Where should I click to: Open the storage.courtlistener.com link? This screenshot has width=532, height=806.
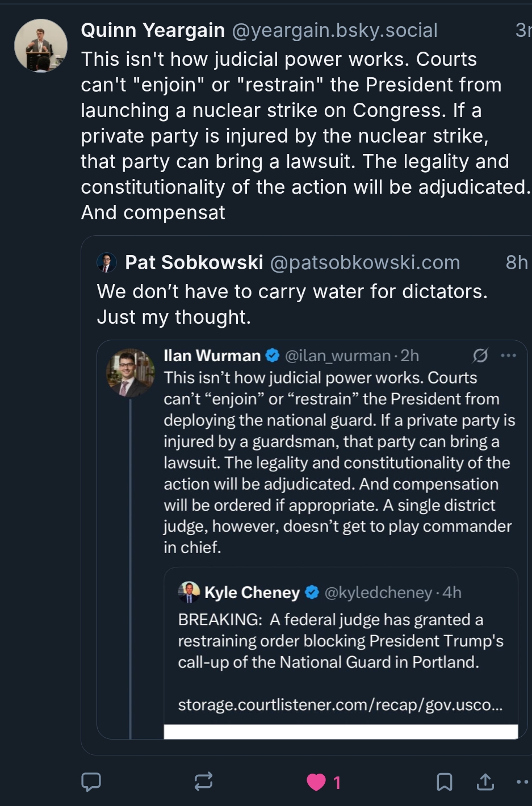coord(340,705)
